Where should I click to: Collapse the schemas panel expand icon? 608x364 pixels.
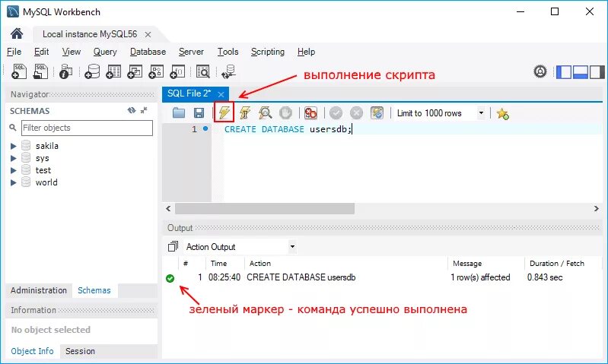[x=144, y=110]
